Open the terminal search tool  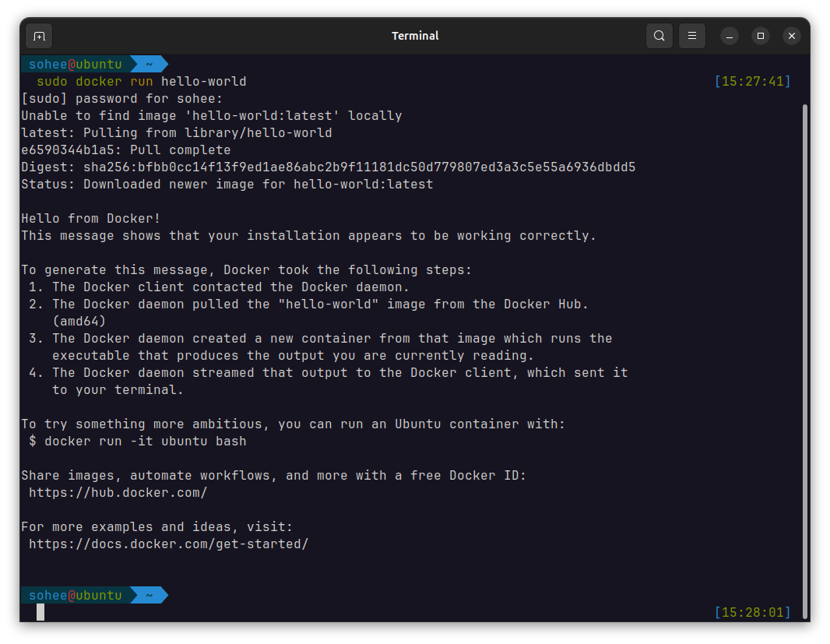(x=659, y=36)
